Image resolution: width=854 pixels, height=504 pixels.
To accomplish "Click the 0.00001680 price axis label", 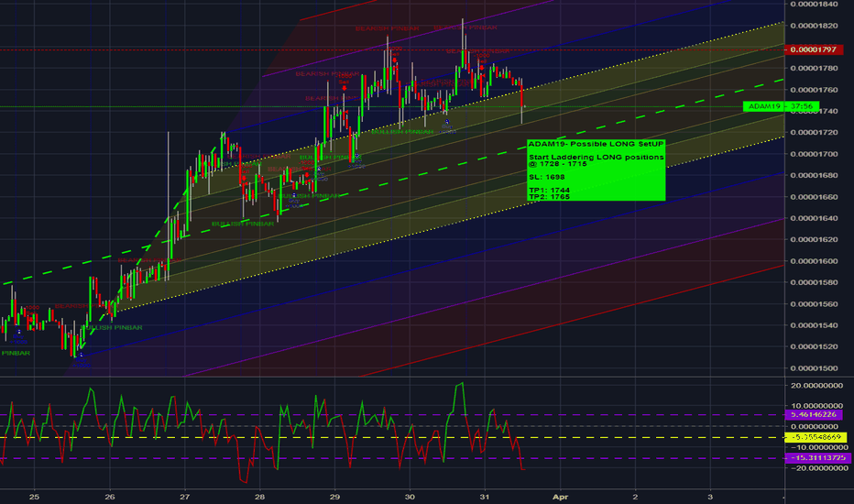I will pos(814,175).
